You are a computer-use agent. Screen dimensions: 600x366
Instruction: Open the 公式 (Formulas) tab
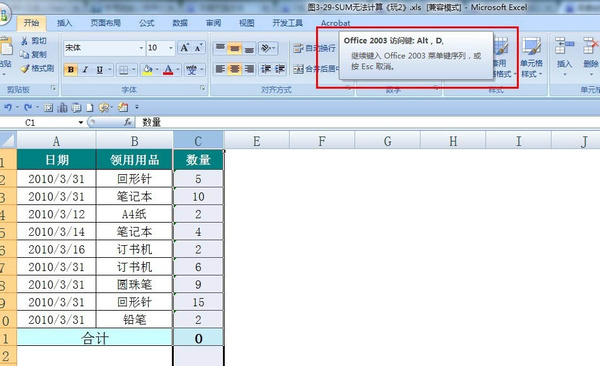pyautogui.click(x=147, y=23)
